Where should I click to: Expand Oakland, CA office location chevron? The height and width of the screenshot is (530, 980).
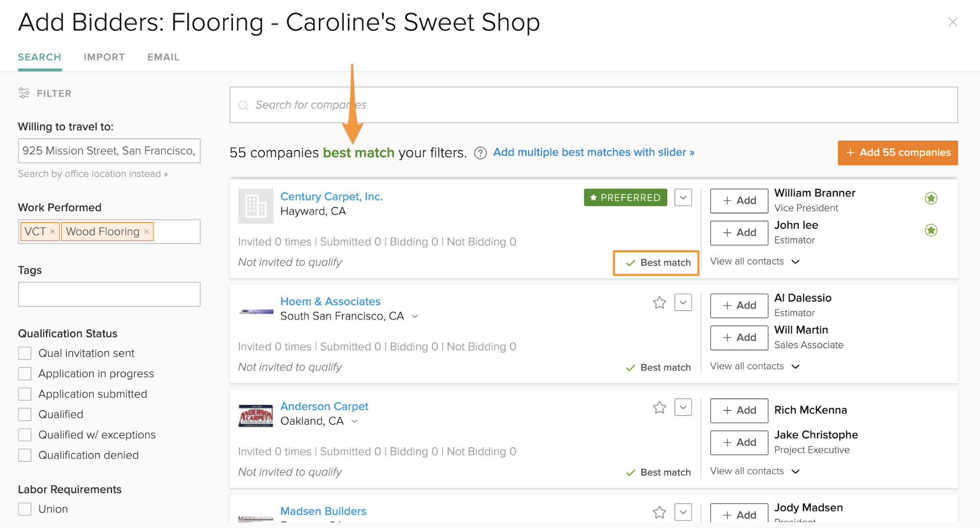click(x=354, y=421)
